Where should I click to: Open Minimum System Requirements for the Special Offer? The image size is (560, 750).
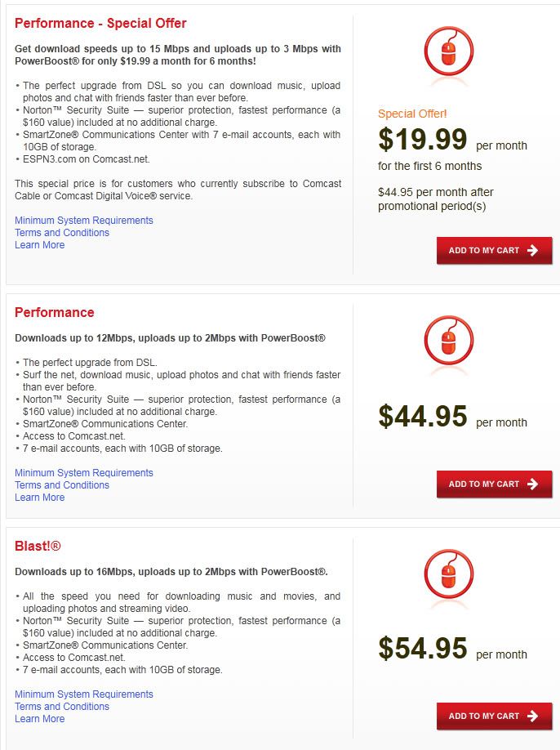83,221
